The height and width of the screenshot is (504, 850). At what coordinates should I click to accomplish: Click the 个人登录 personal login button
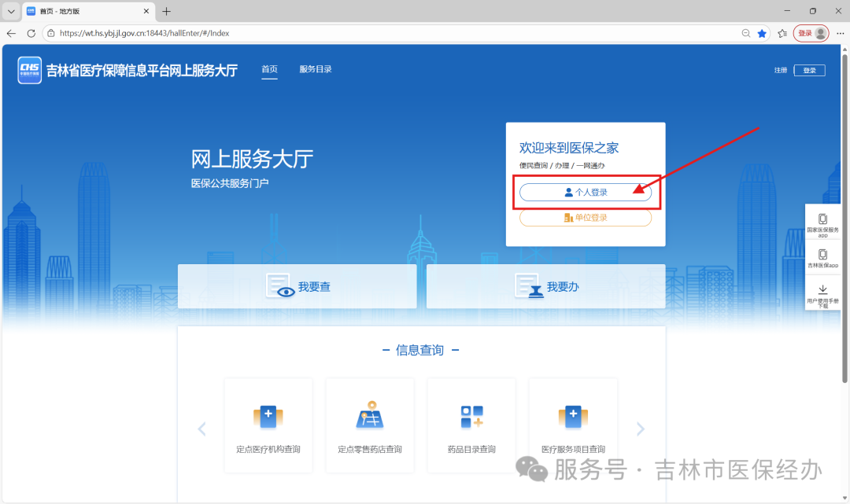(x=586, y=191)
